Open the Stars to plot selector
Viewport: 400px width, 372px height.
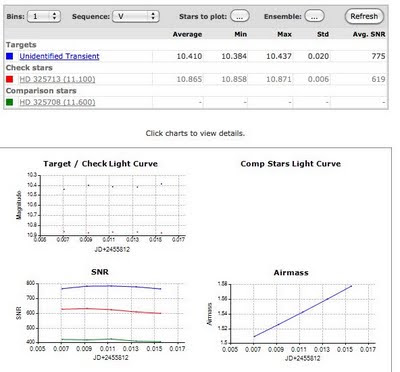(240, 16)
